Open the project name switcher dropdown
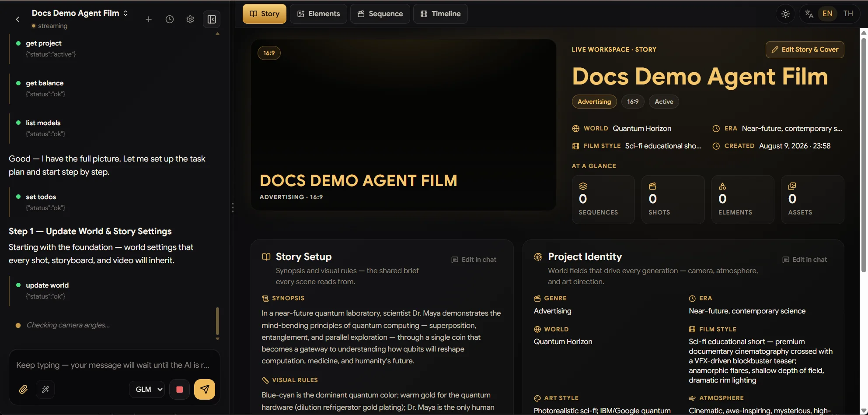The width and height of the screenshot is (868, 415). pyautogui.click(x=80, y=13)
